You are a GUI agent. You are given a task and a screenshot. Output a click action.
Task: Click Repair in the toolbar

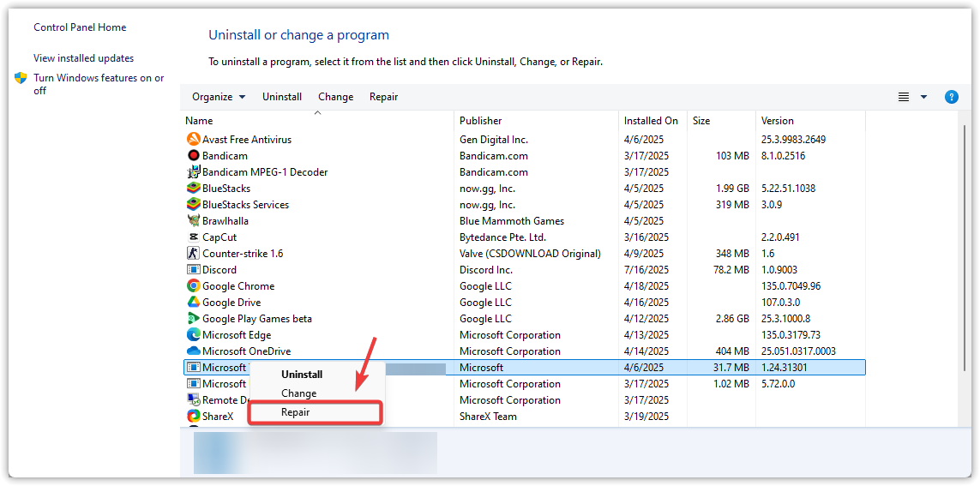click(384, 97)
